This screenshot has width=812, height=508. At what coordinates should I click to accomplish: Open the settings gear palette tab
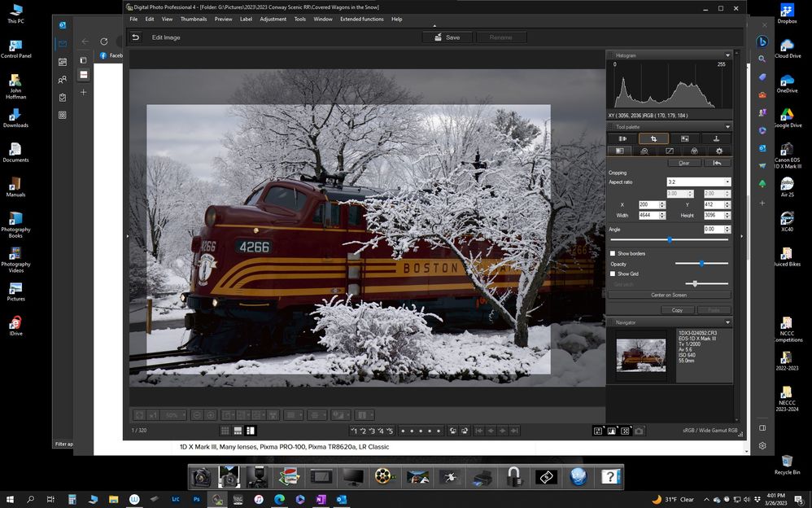719,151
